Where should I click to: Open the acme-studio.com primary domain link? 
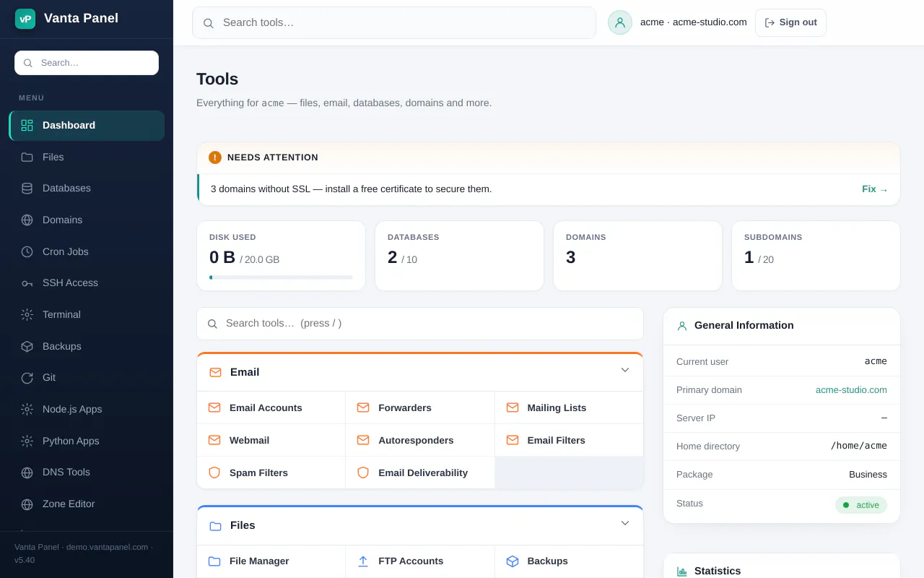click(x=851, y=389)
